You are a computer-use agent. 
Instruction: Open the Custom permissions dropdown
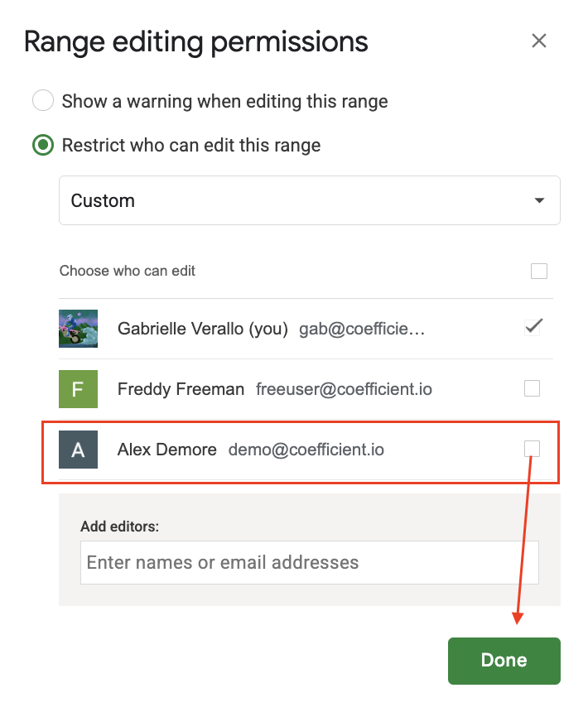click(x=309, y=200)
